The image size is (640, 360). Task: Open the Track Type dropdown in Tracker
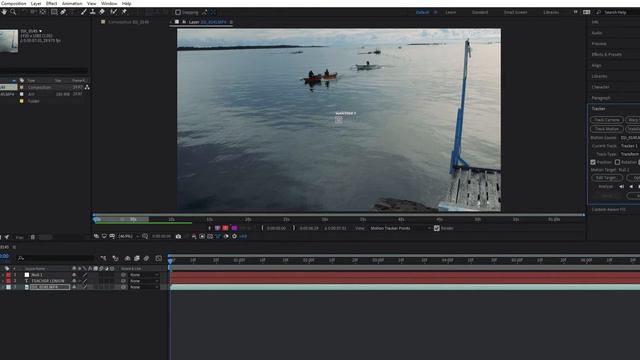(x=630, y=154)
